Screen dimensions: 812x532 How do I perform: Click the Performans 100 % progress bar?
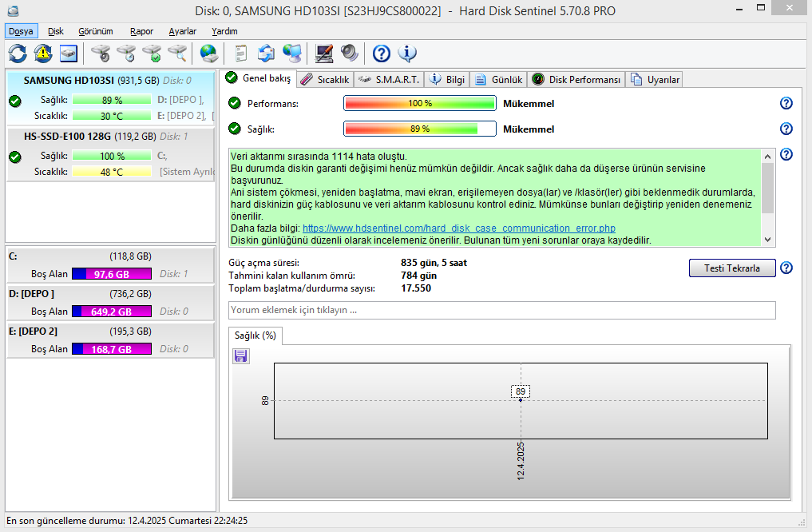(x=420, y=103)
